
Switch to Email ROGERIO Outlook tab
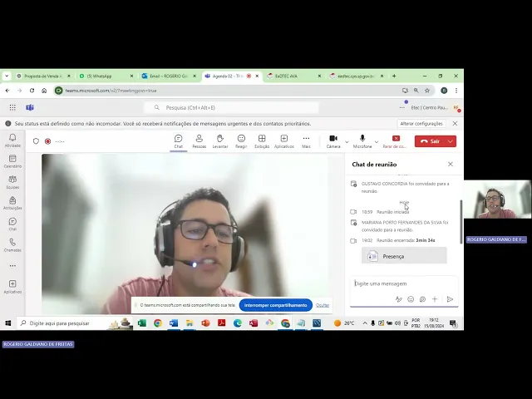tap(169, 76)
